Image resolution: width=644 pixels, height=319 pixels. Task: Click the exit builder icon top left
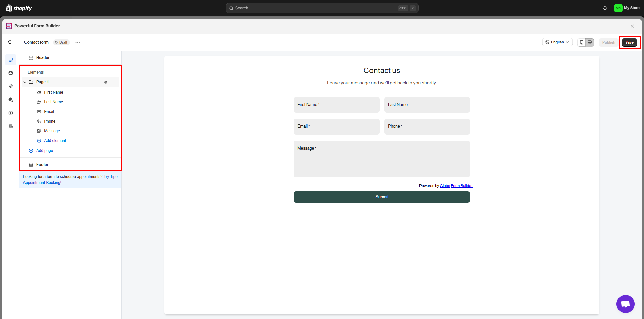tap(10, 42)
